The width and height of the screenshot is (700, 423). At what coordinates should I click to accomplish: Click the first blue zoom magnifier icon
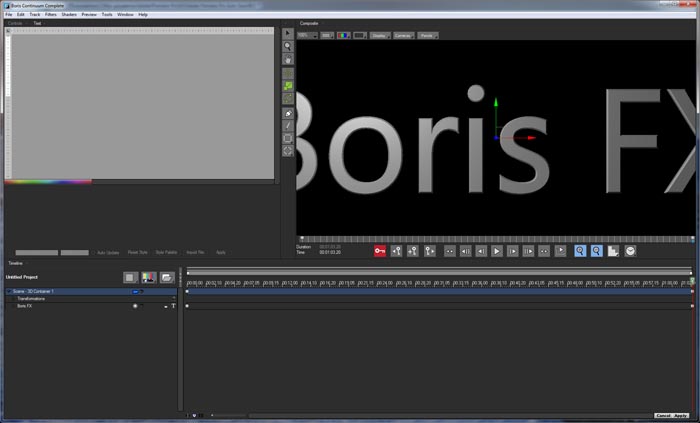point(580,251)
